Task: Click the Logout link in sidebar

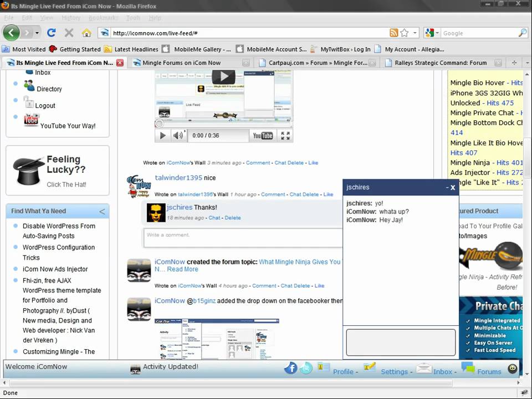Action: (x=45, y=105)
